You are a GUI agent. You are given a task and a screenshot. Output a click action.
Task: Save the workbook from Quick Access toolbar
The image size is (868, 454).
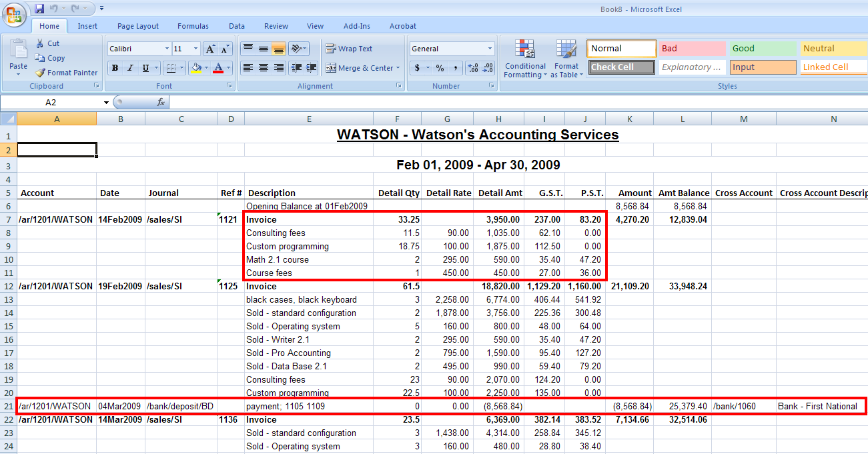coord(39,9)
